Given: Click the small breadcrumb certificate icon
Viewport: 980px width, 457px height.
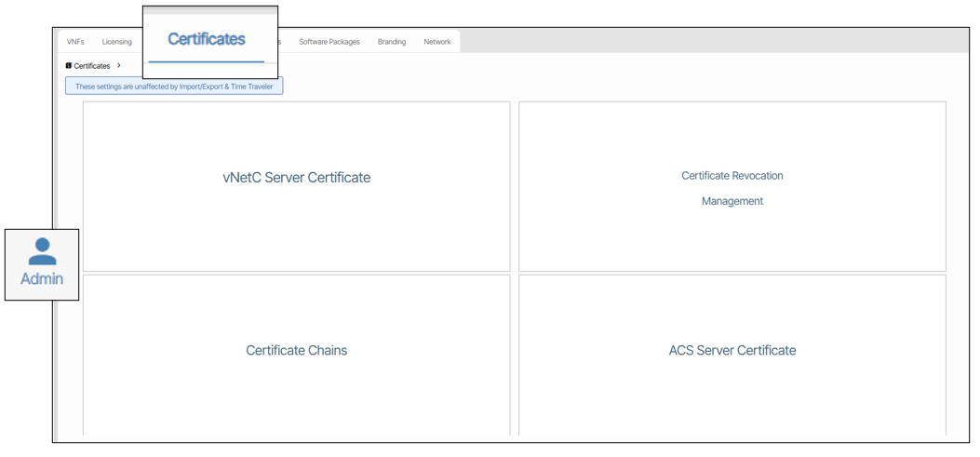Looking at the screenshot, I should click(69, 66).
